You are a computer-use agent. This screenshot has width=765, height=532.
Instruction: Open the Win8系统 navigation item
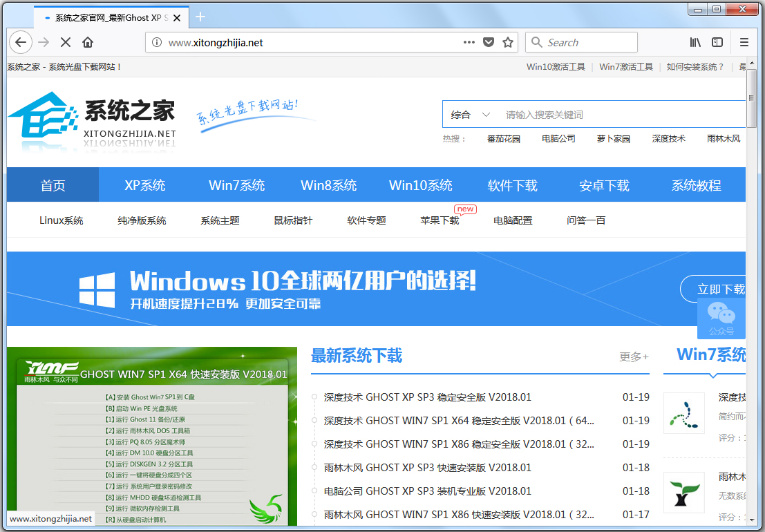pyautogui.click(x=329, y=185)
